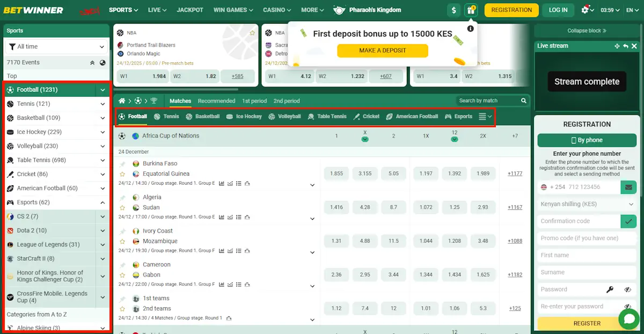
Task: Click the gift box bonus icon
Action: point(471,10)
